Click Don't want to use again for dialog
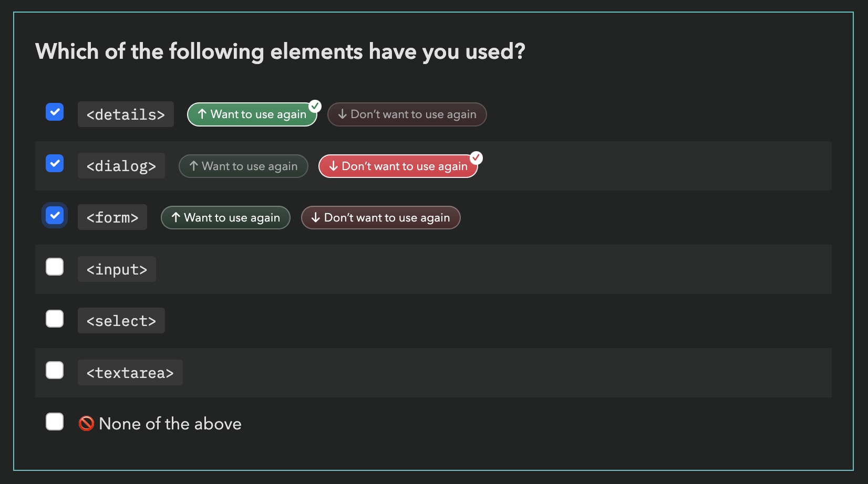 coord(398,166)
